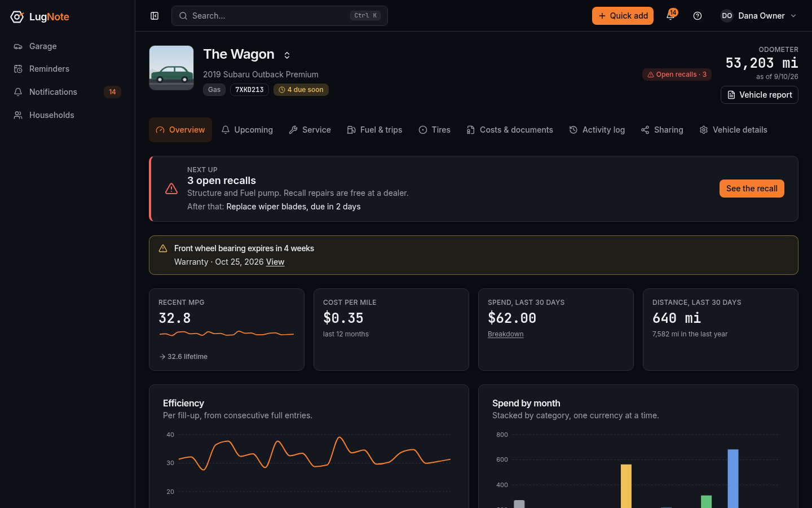This screenshot has height=508, width=812.
Task: Open Garage in the sidebar
Action: point(68,46)
